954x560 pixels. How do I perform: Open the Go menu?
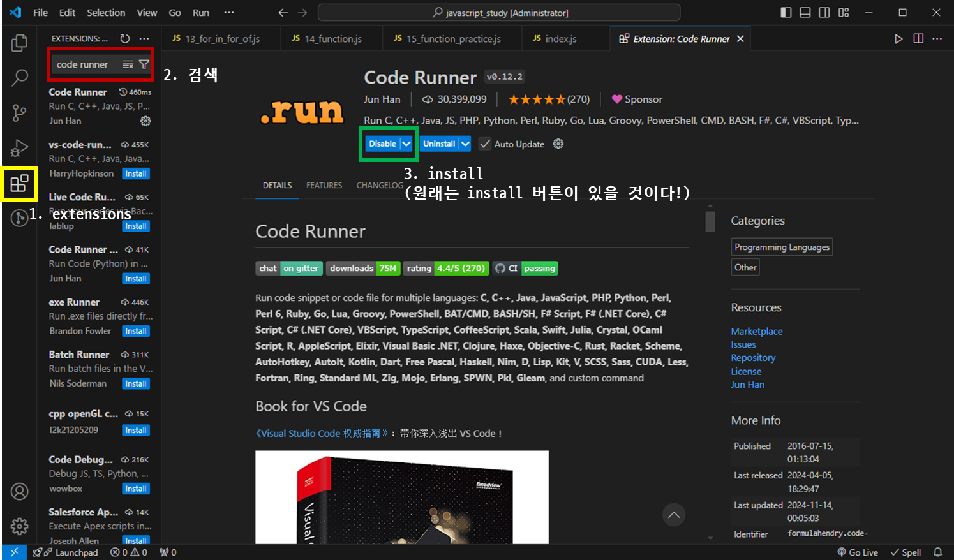pyautogui.click(x=175, y=13)
